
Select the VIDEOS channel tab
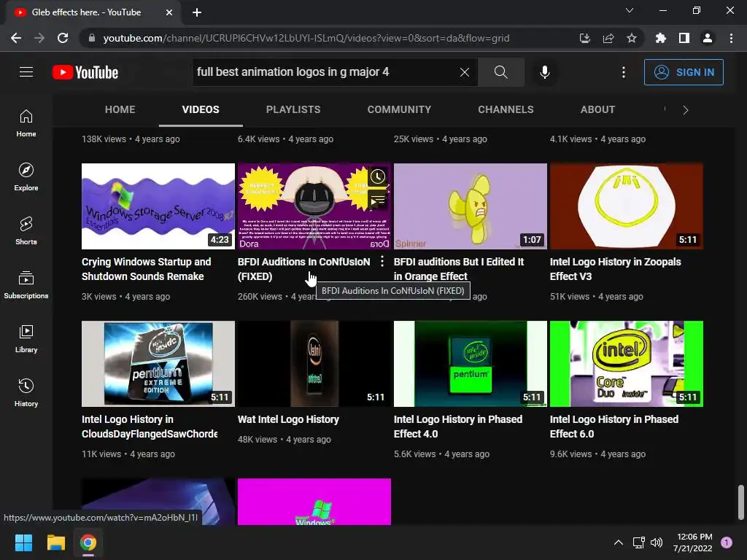click(x=201, y=109)
